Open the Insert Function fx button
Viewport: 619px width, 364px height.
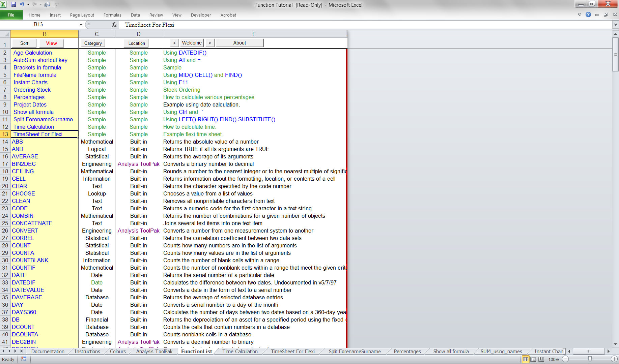pos(114,25)
